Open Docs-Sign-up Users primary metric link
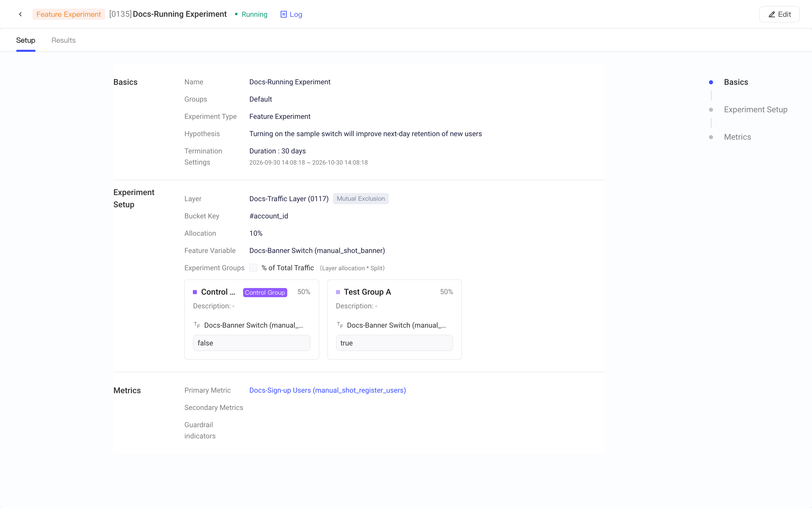Screen dimensions: 812x508 [328, 390]
